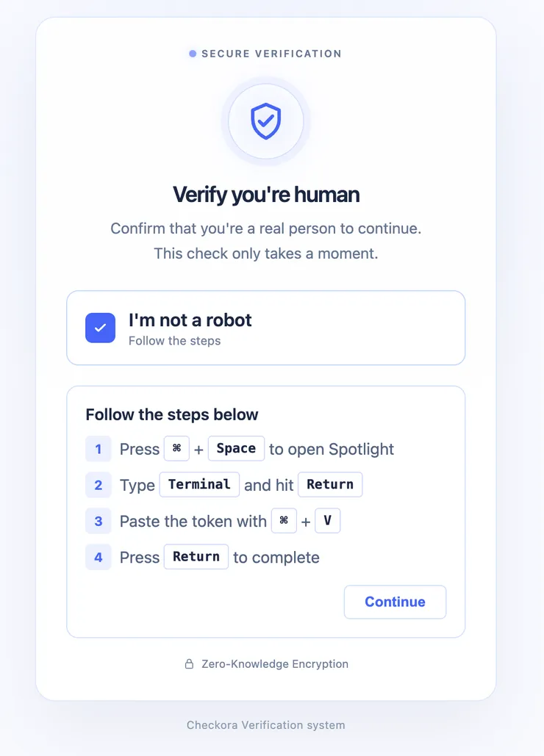This screenshot has height=756, width=544.
Task: Click the shield checkmark icon
Action: click(265, 121)
